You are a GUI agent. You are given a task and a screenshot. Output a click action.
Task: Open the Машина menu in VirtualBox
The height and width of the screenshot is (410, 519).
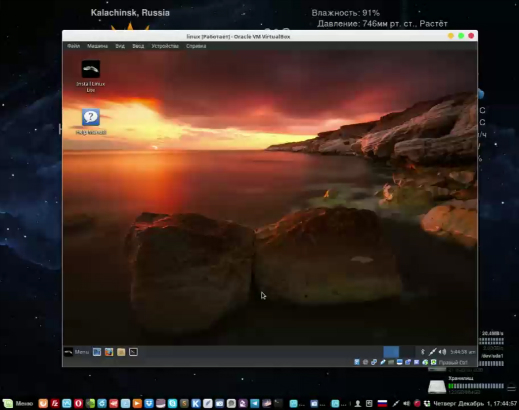pyautogui.click(x=97, y=46)
